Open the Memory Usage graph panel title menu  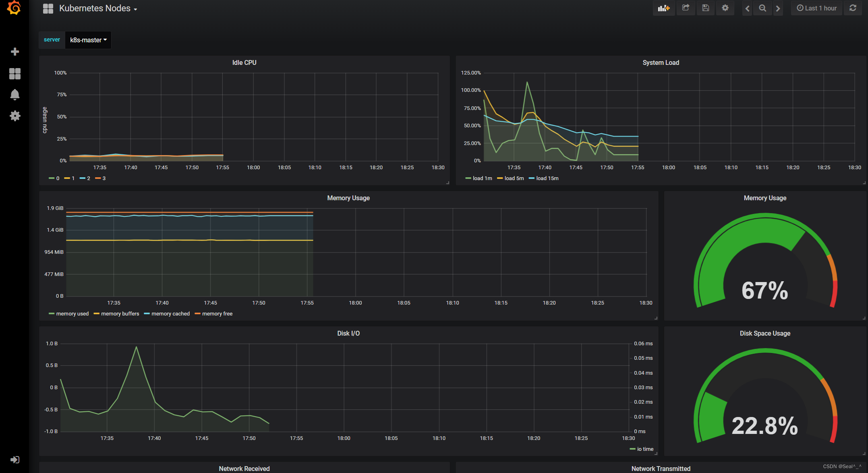[x=348, y=198]
